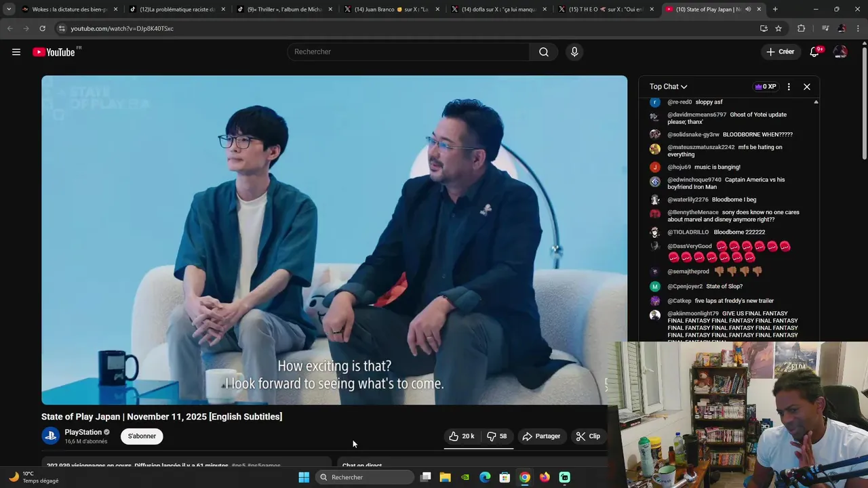
Task: Subscribe to PlayStation with S'abonner
Action: point(142,436)
